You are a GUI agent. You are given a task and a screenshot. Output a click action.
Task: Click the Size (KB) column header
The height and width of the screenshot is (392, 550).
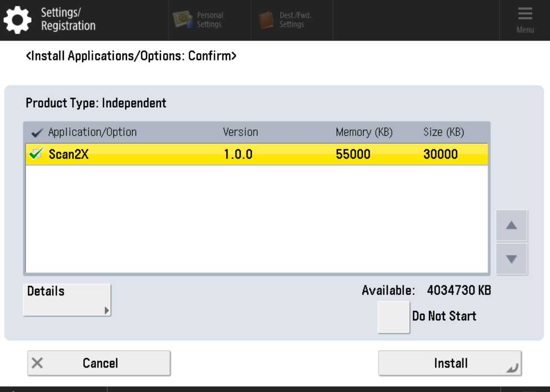click(x=443, y=133)
